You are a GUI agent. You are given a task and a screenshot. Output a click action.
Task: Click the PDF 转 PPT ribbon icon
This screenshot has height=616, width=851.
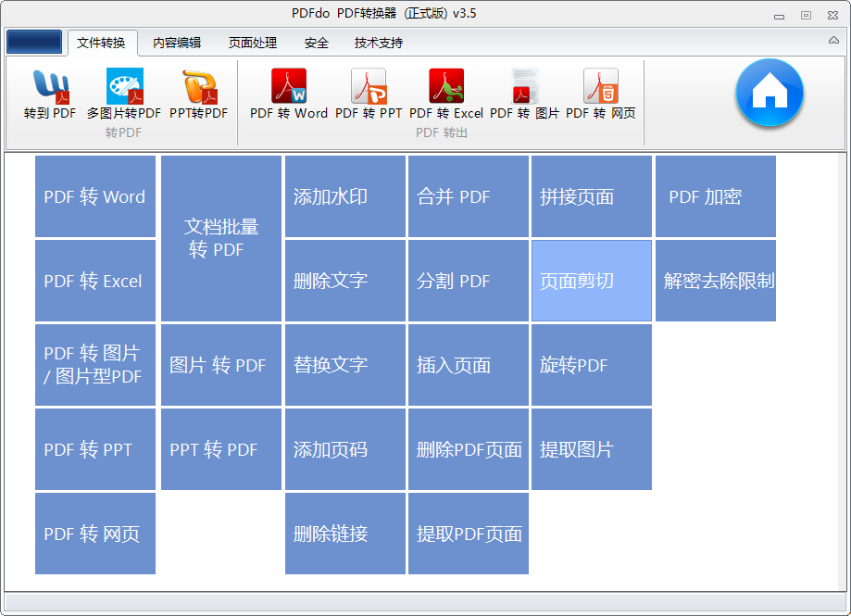coord(369,94)
